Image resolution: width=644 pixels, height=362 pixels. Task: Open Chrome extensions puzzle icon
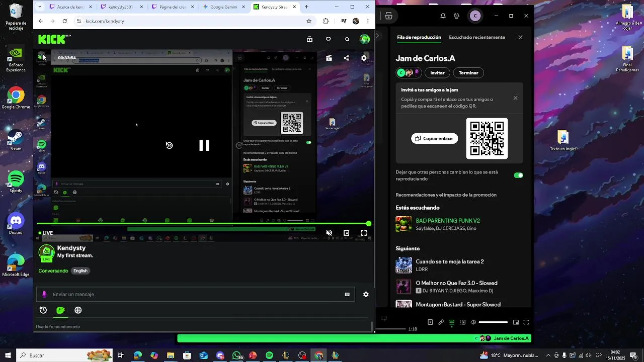tap(326, 21)
